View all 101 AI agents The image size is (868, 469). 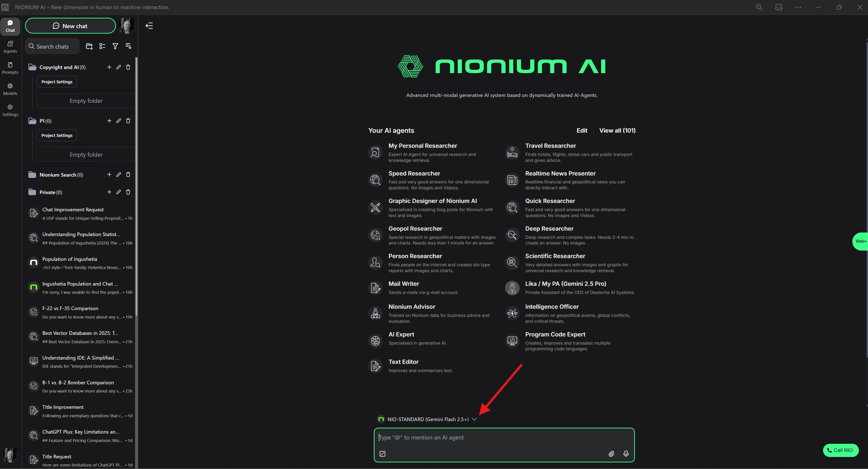click(x=617, y=130)
